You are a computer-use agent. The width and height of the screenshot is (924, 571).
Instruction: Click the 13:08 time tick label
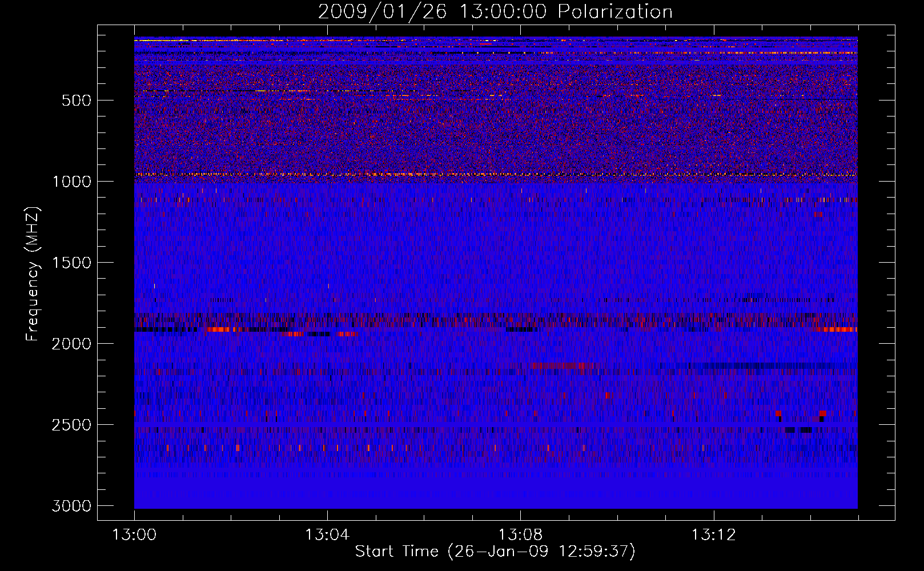click(x=520, y=535)
